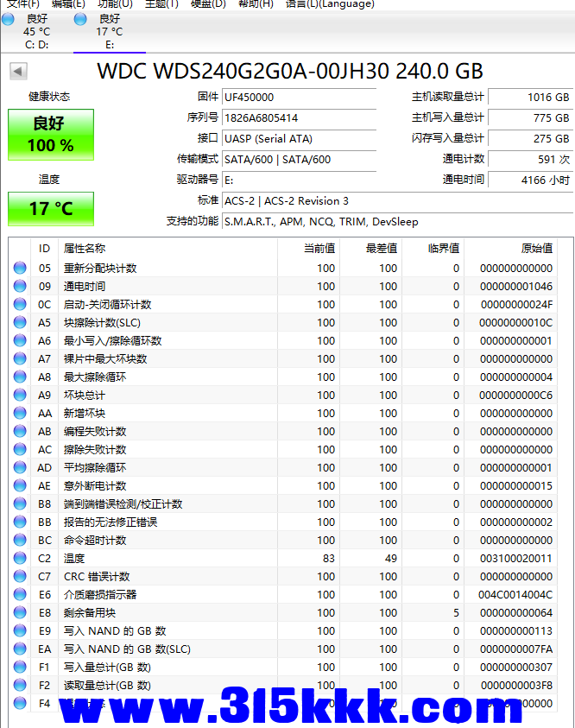Click status orb of attribute 0C
Image resolution: width=575 pixels, height=728 pixels.
[20, 304]
